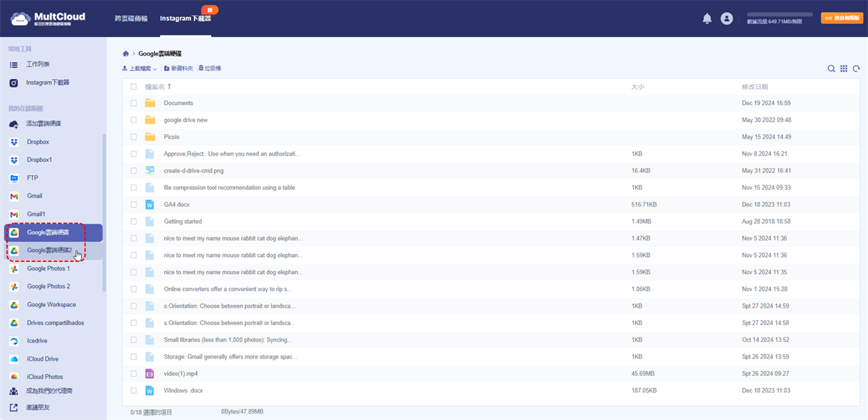
Task: Sort by 修改日期 column header
Action: click(x=755, y=87)
